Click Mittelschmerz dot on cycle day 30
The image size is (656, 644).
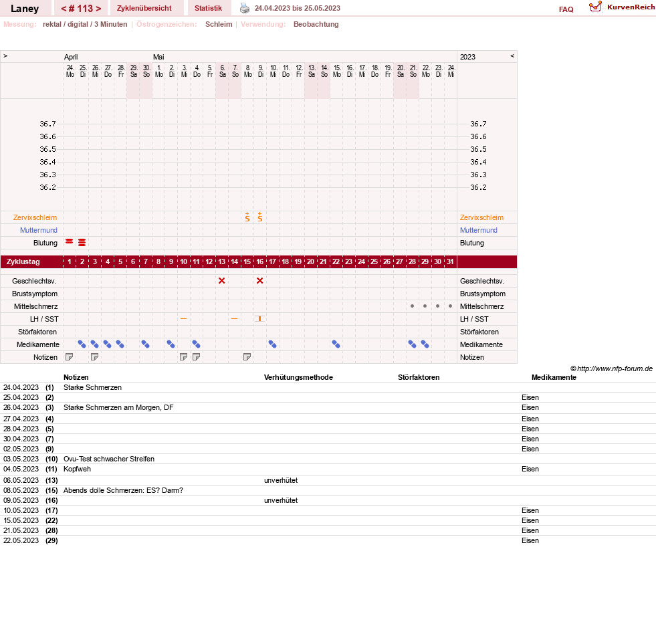pos(437,306)
